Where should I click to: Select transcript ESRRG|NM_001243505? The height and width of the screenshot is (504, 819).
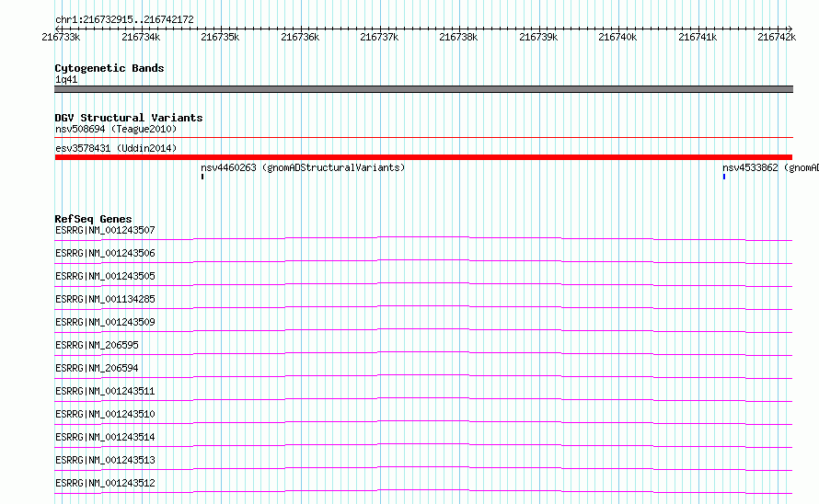(x=105, y=276)
